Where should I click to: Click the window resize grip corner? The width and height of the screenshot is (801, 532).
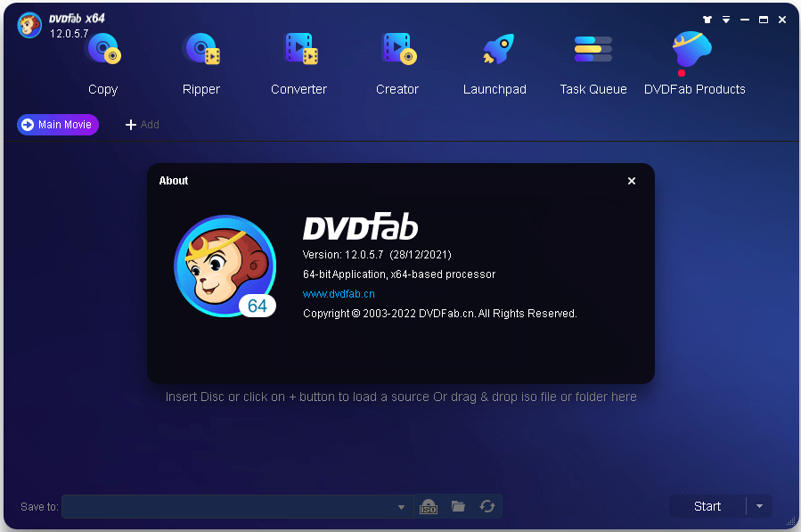791,522
